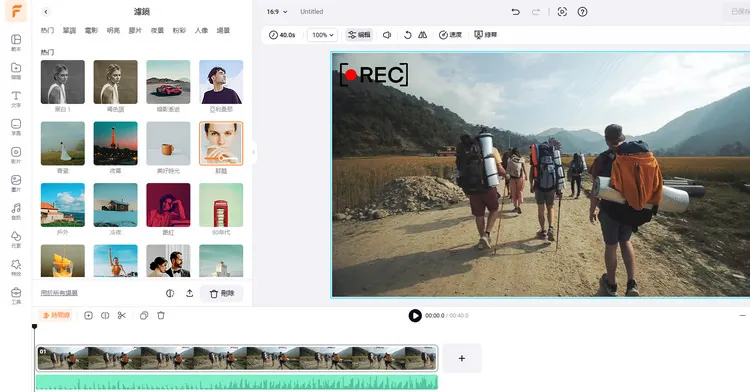The width and height of the screenshot is (750, 392).
Task: Go back from the filter panel
Action: click(x=46, y=11)
